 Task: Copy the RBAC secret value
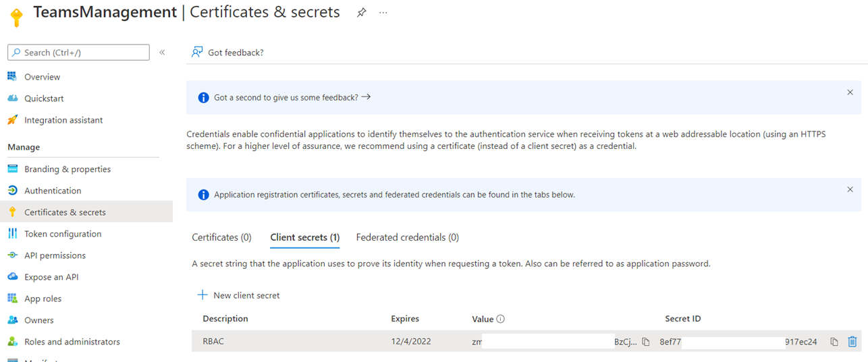[x=646, y=342]
